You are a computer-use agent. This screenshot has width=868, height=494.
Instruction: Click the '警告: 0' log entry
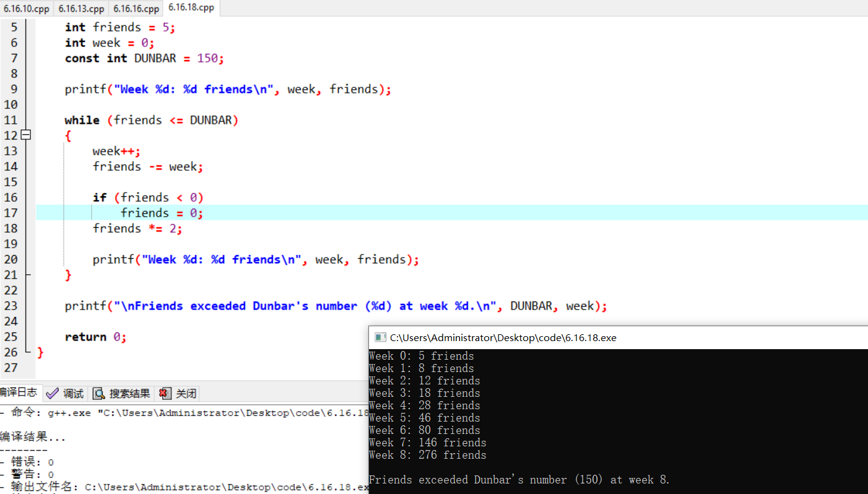coord(27,475)
